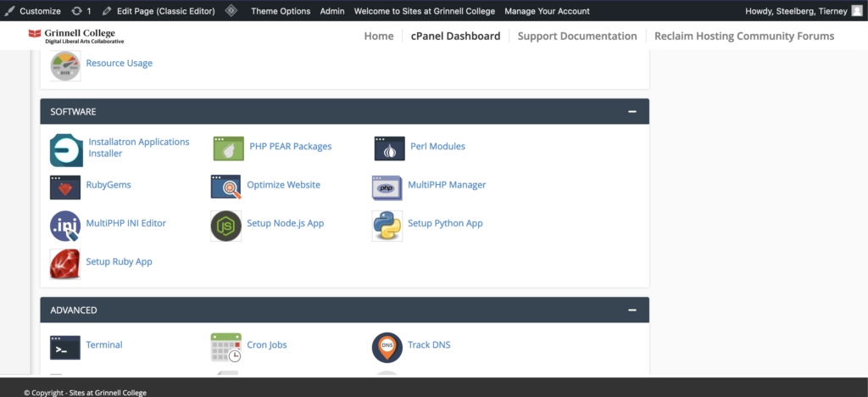
Task: Click Edit Page (Classic Editor) text
Action: tap(166, 11)
